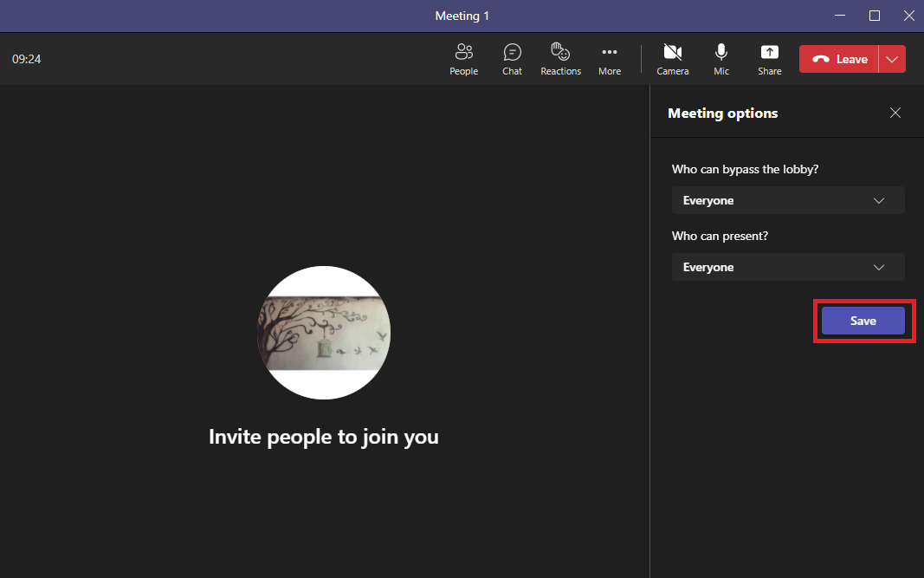Click the 'Who can bypass the lobby?' label

(x=745, y=169)
